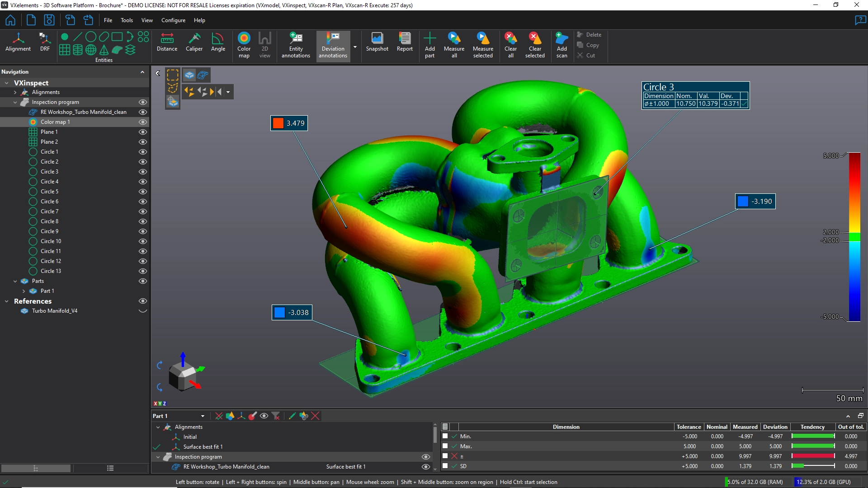Hide Plane 1 using its eye icon
This screenshot has width=868, height=488.
tap(143, 132)
